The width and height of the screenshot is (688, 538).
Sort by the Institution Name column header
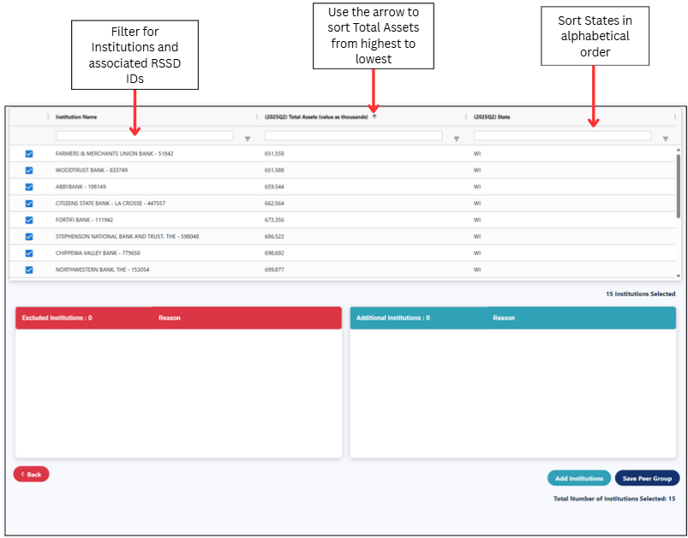click(77, 117)
